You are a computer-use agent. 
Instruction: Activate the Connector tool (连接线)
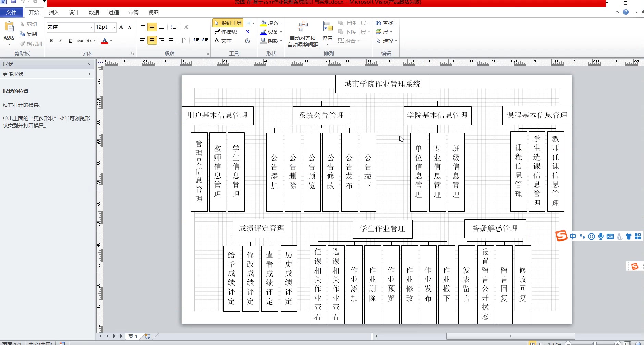pos(225,32)
